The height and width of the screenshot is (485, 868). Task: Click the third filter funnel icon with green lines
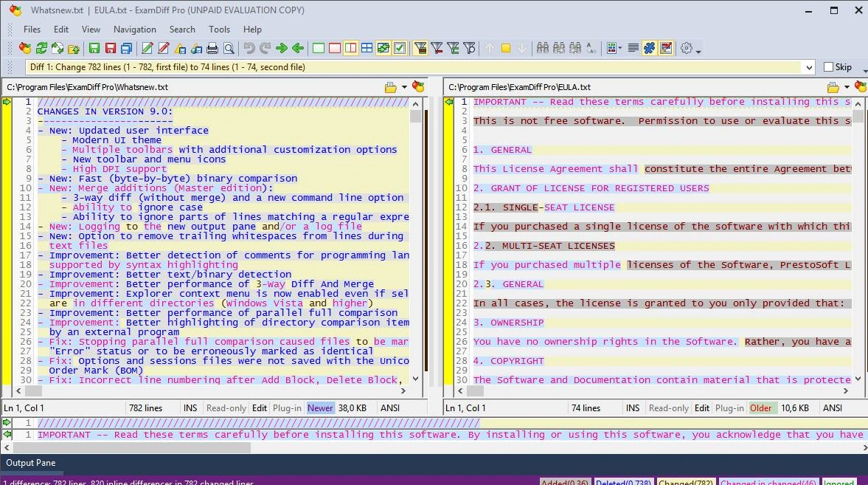click(x=453, y=48)
